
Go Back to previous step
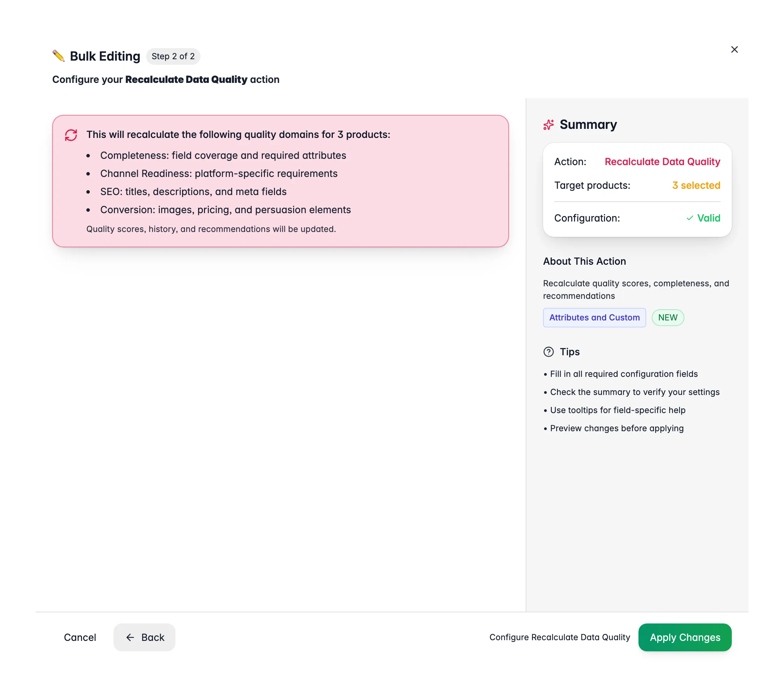(144, 637)
